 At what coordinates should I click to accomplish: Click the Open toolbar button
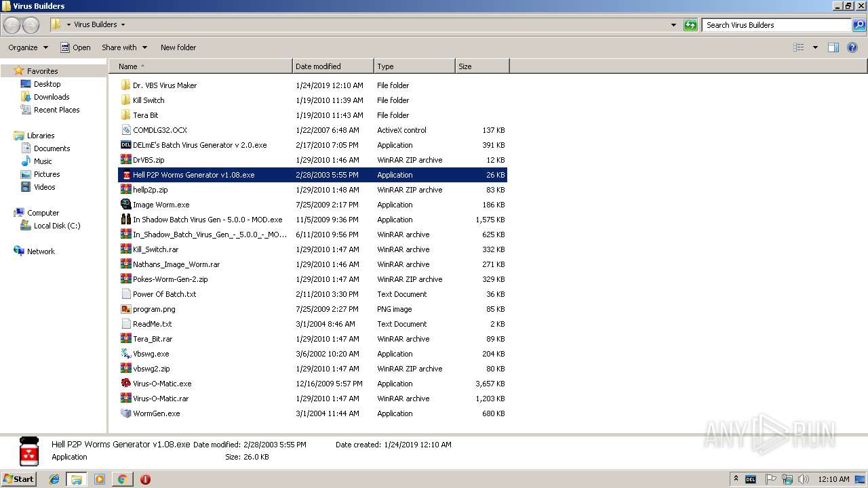click(x=75, y=47)
